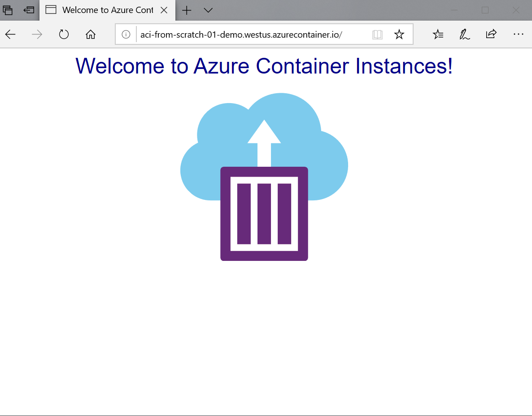Refresh the current page
This screenshot has width=532, height=416.
point(64,34)
